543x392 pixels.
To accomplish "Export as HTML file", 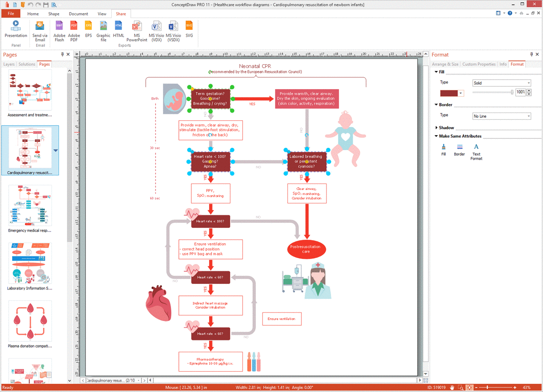I will click(x=119, y=29).
